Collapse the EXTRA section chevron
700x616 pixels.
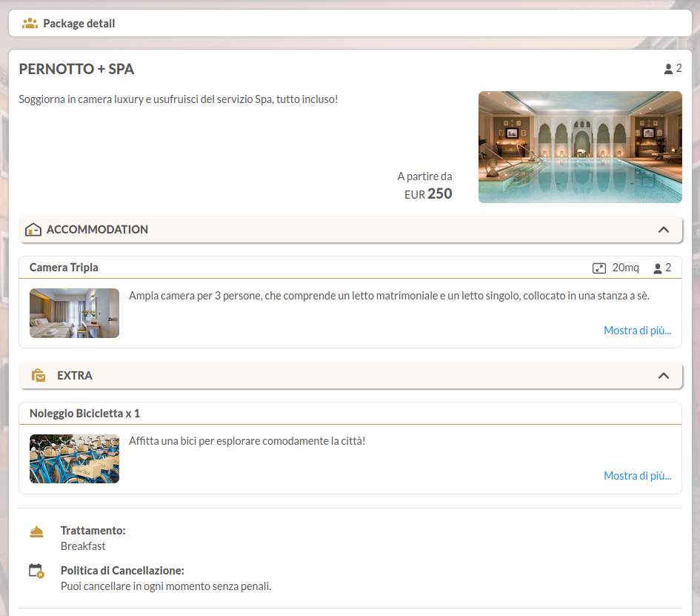(x=664, y=376)
